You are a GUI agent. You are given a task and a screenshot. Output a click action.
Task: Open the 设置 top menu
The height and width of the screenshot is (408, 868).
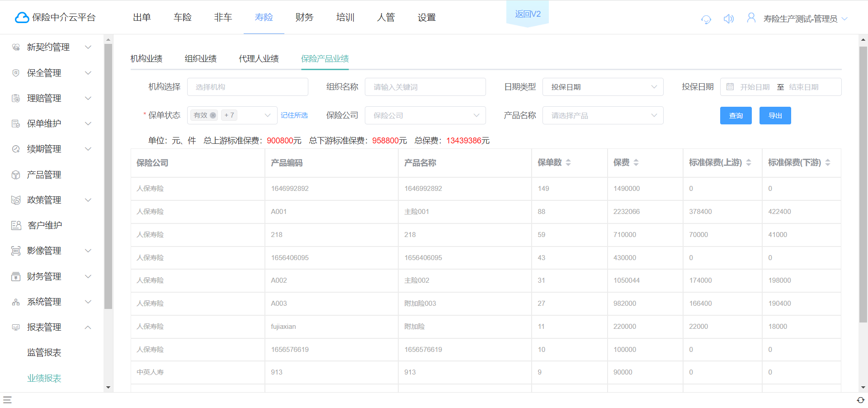coord(427,18)
